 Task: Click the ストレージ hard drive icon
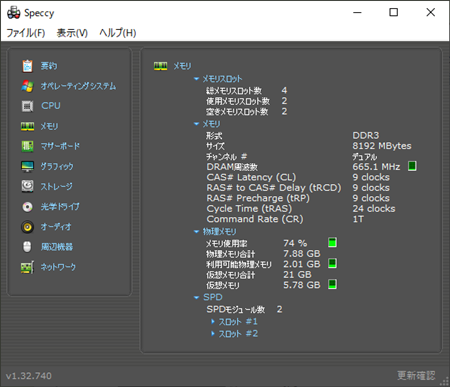tap(27, 186)
